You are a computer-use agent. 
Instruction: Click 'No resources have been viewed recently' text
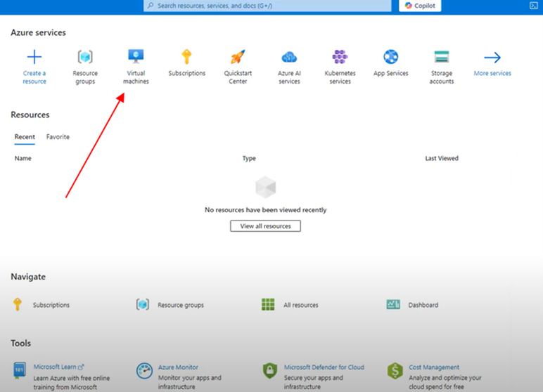click(265, 209)
